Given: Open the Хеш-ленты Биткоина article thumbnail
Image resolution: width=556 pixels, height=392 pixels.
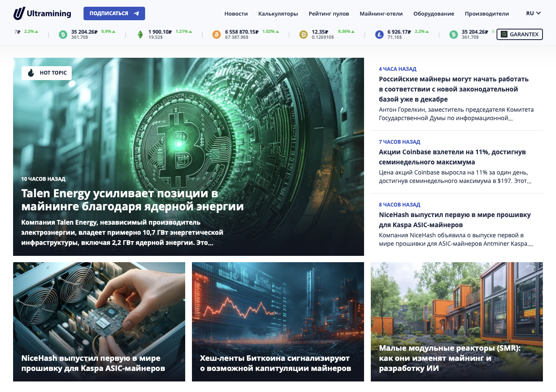Looking at the screenshot, I should pos(278,322).
